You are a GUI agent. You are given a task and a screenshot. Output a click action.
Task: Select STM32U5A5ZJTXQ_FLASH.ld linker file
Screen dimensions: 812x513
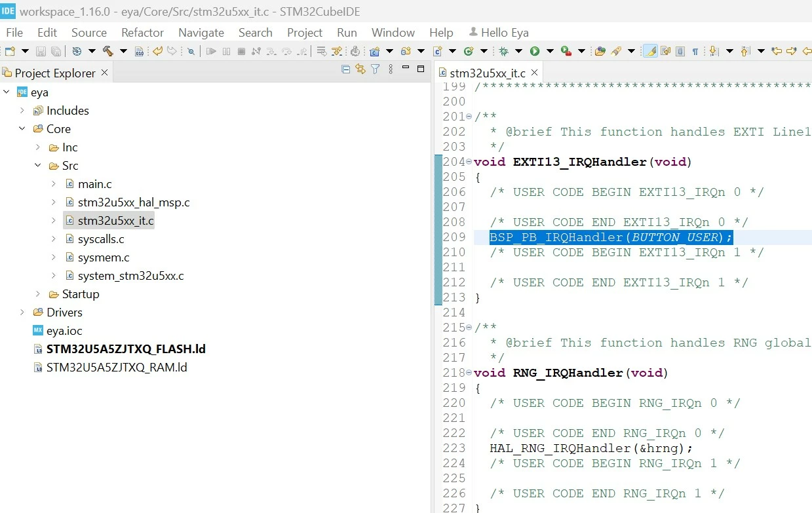pyautogui.click(x=126, y=349)
